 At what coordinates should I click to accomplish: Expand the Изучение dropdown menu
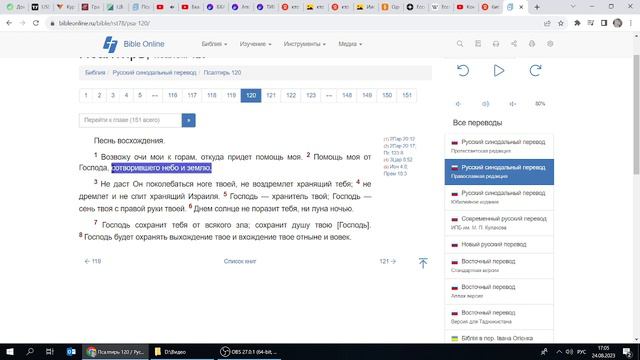click(255, 44)
